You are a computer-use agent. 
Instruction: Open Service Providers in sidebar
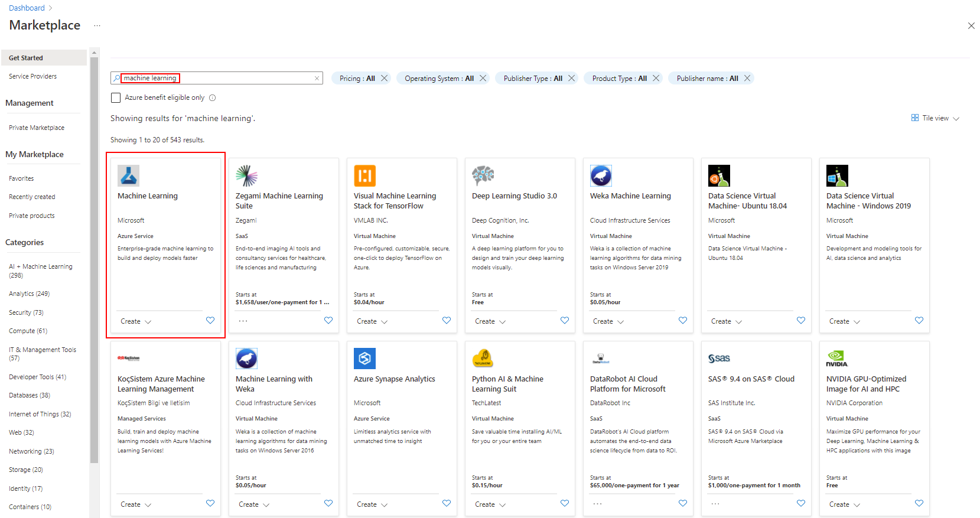pos(33,76)
